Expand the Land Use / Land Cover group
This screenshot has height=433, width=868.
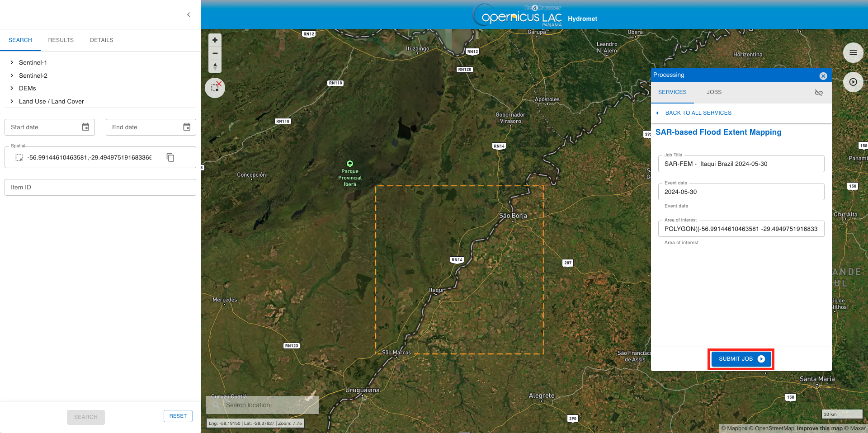[12, 101]
